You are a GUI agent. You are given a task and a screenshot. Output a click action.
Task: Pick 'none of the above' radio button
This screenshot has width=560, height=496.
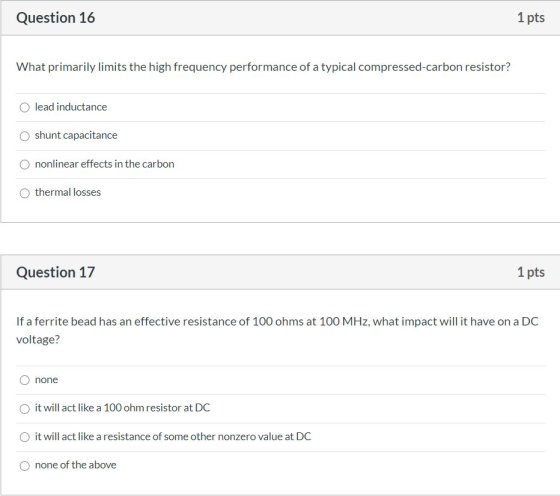pos(25,466)
